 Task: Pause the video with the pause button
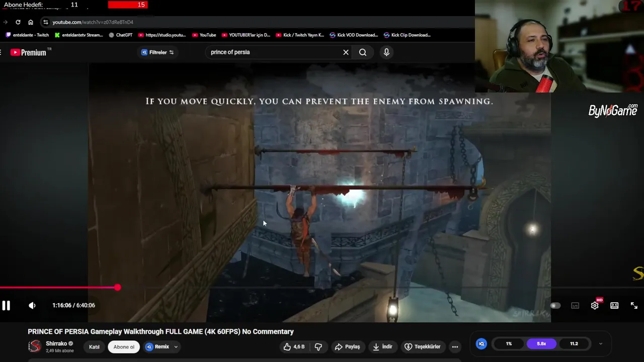click(x=6, y=305)
